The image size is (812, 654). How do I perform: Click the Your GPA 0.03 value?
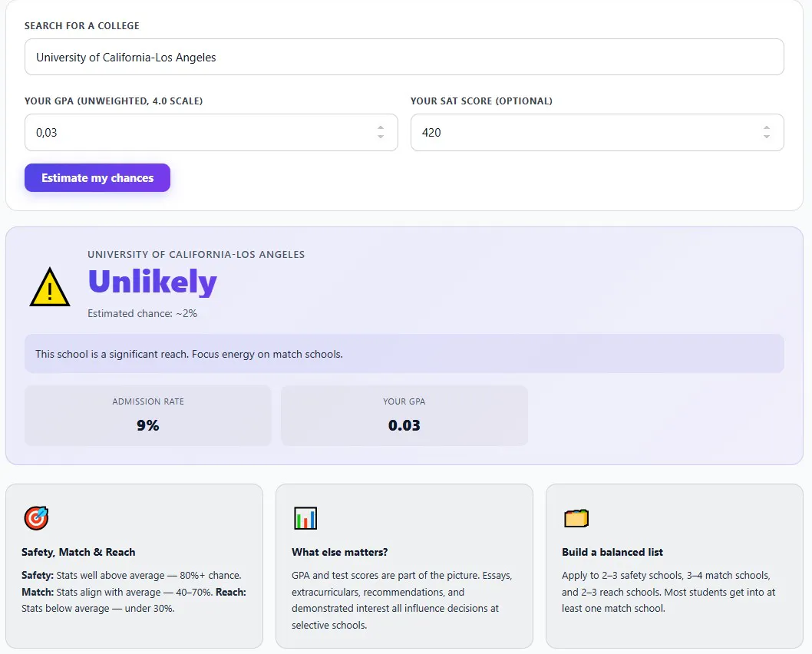(404, 425)
